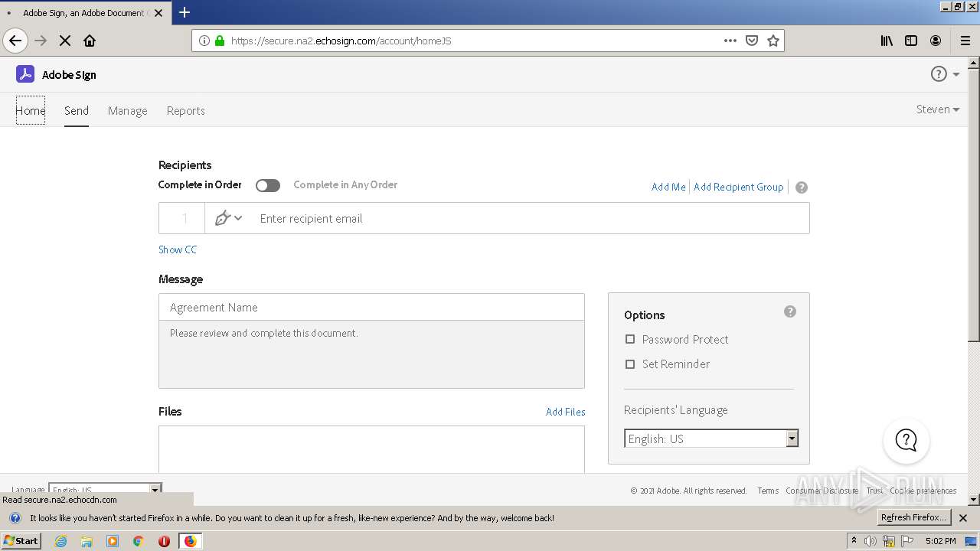Open page actions three-dots menu

[x=730, y=41]
